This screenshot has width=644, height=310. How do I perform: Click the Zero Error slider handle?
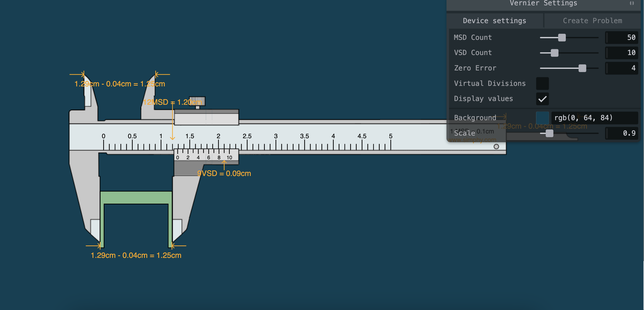click(582, 68)
